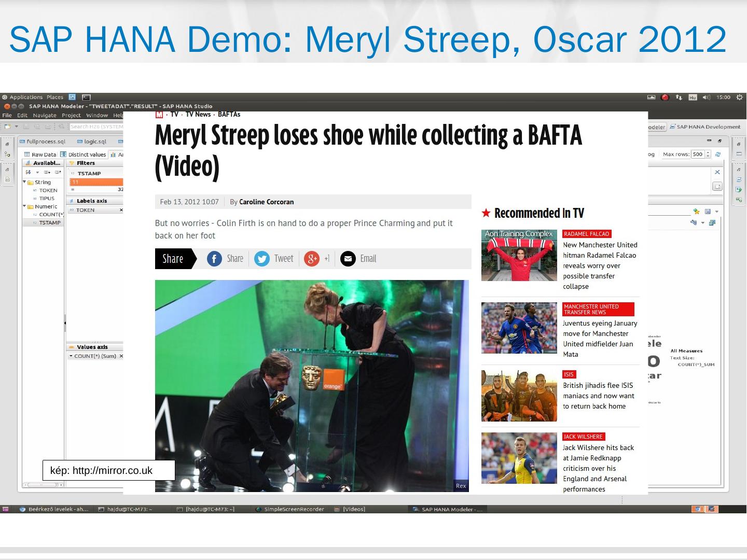Viewport: 747px width, 560px height.
Task: Open the sort dropdown arrow in Available panel
Action: [x=37, y=172]
